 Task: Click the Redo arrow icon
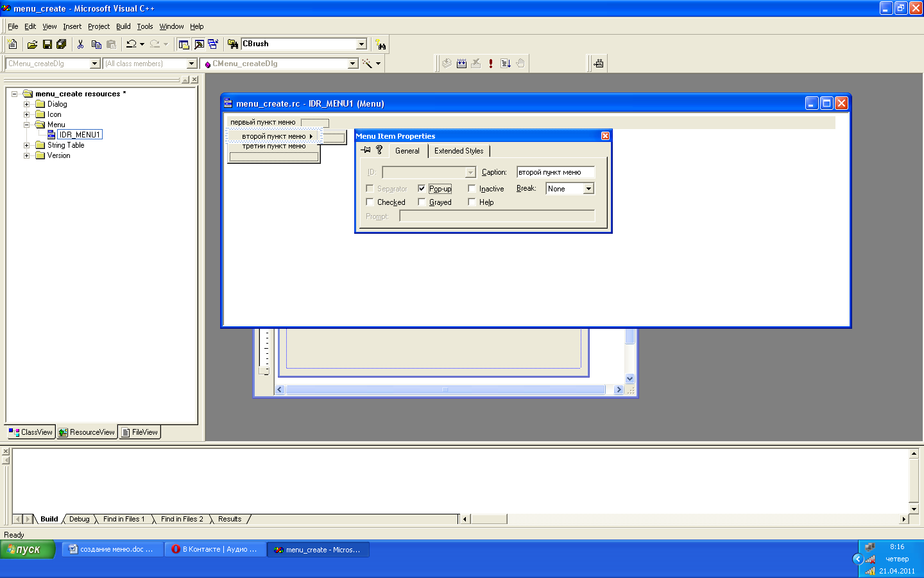coord(155,44)
